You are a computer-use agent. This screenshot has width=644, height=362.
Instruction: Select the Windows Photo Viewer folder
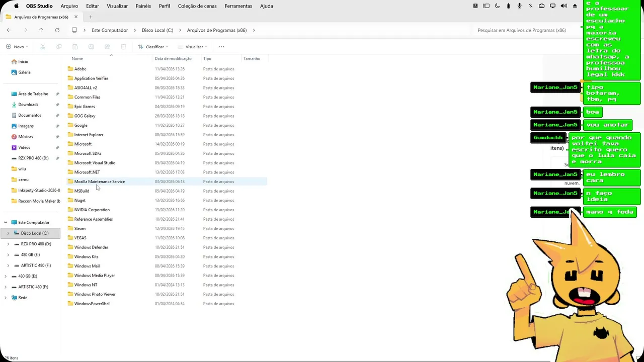tap(167, 294)
